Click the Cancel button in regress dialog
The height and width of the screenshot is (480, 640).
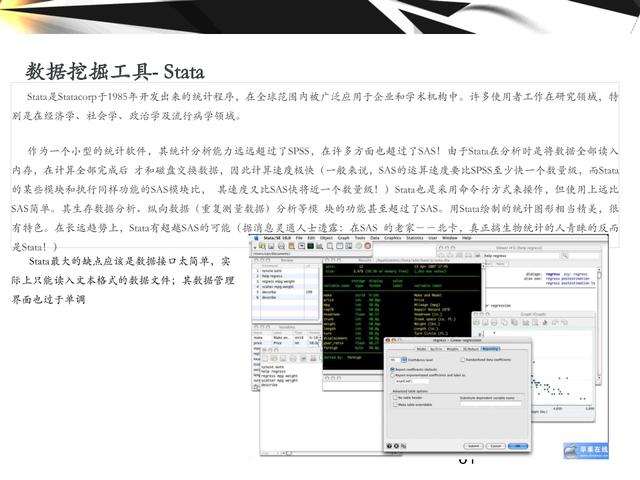click(x=496, y=446)
